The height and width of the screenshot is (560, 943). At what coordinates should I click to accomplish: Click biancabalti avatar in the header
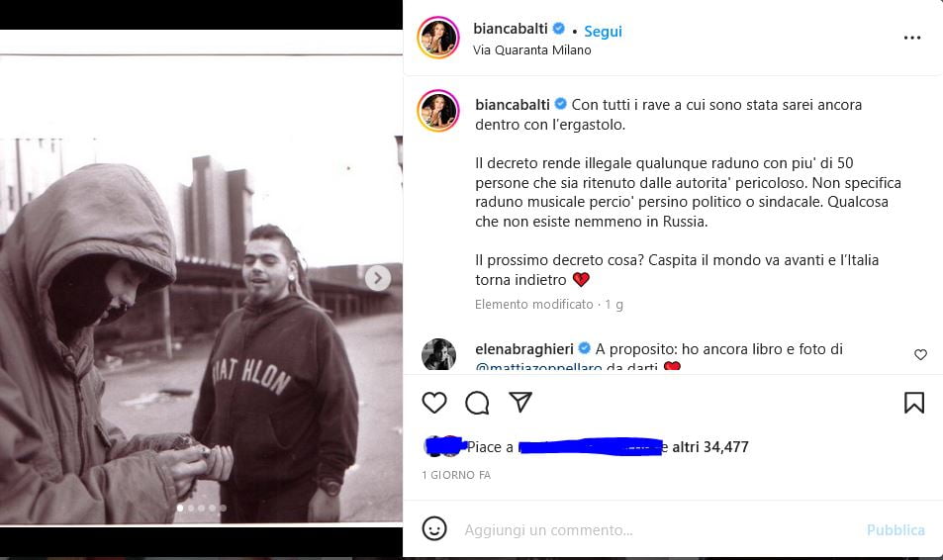(x=437, y=38)
